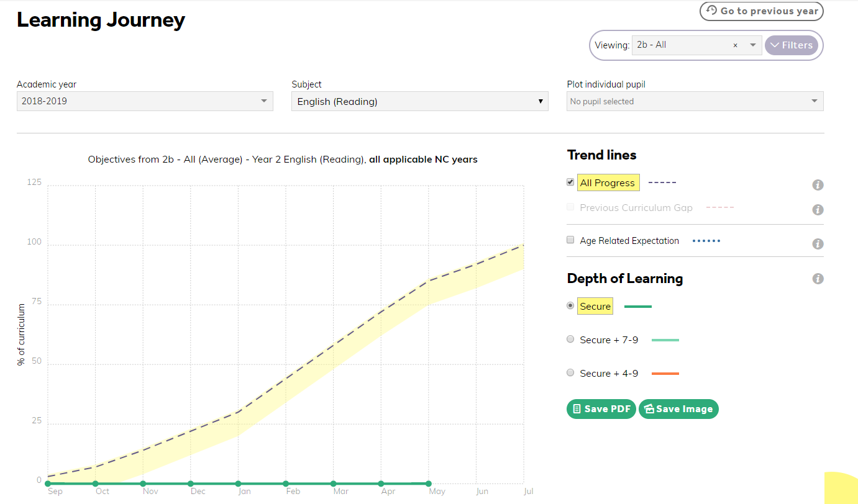Select the Secure radio button
Viewport: 858px width, 504px height.
570,305
